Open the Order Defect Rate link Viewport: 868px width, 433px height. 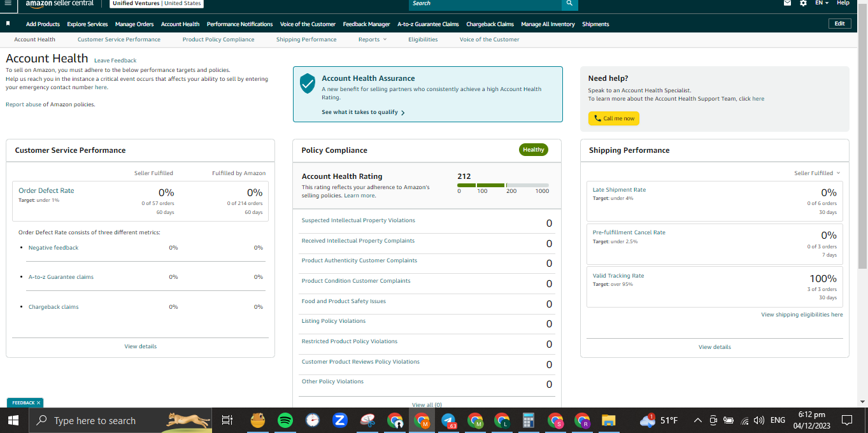click(x=46, y=190)
